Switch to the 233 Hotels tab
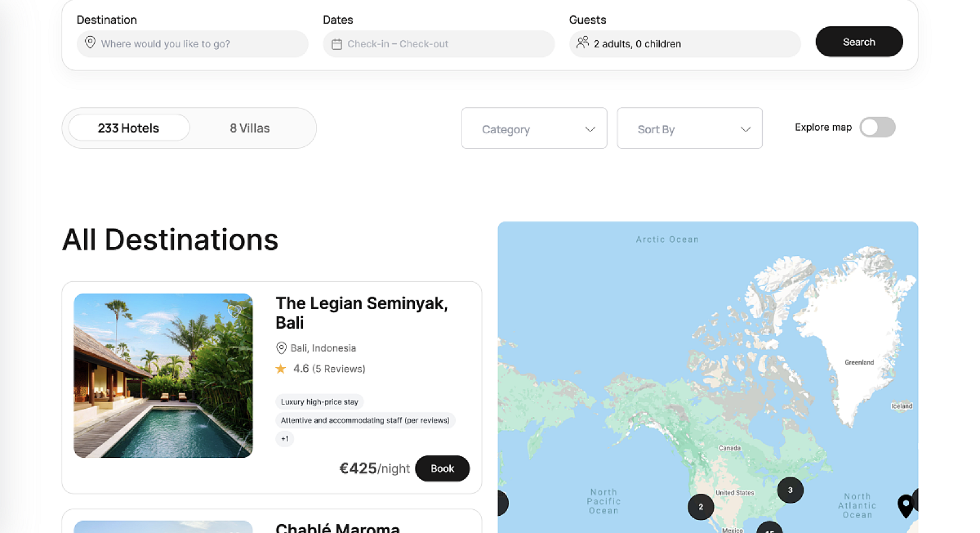Viewport: 980px width, 533px height. 128,128
